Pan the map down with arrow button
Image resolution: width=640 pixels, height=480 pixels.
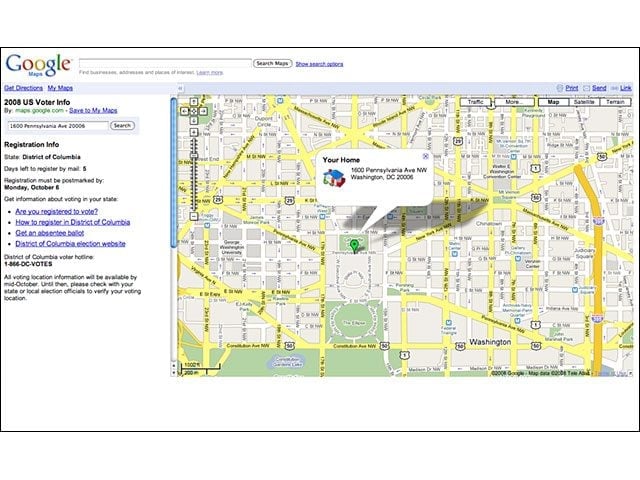click(x=194, y=120)
